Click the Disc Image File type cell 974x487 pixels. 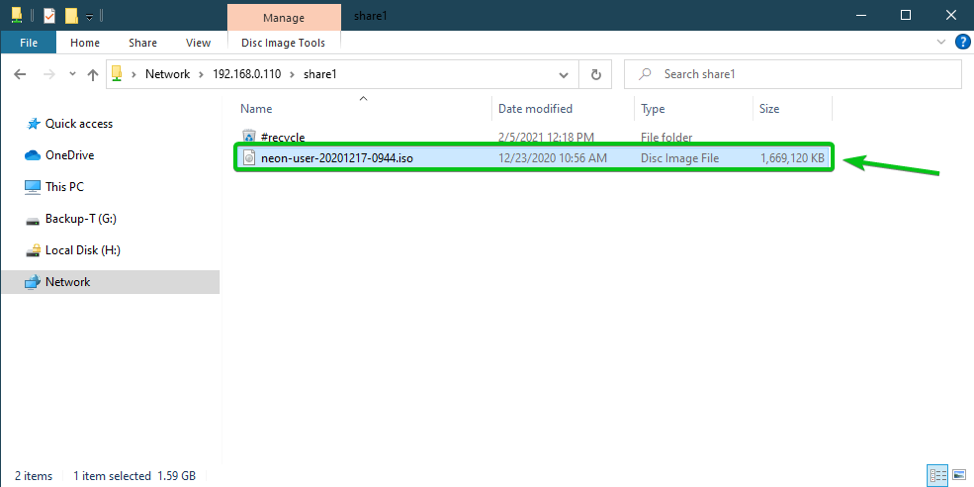click(x=680, y=158)
